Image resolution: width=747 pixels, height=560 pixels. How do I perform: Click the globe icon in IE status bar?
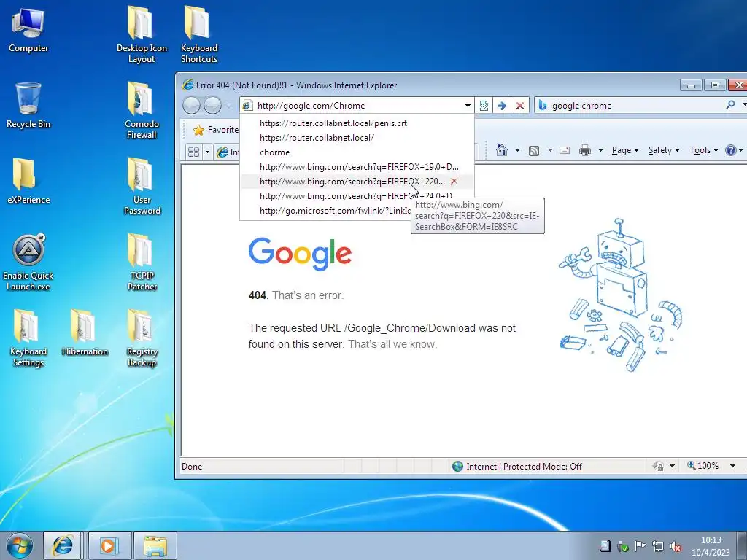[457, 466]
